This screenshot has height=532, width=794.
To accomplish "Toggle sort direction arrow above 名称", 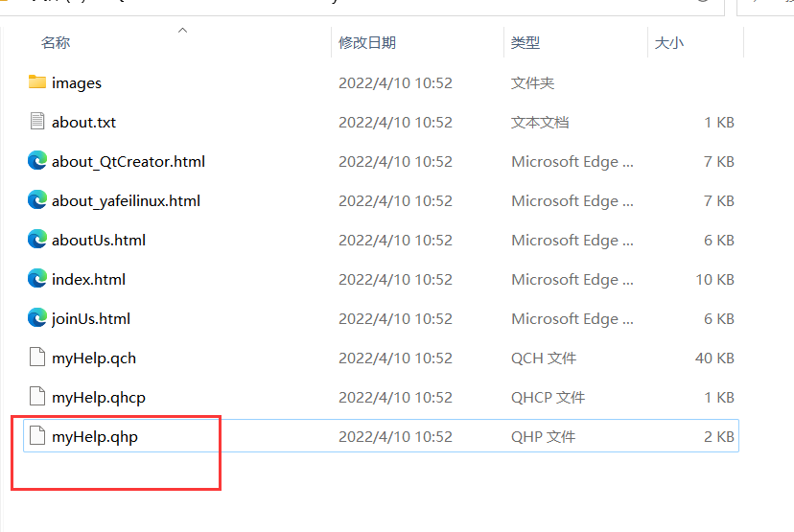I will pyautogui.click(x=183, y=31).
